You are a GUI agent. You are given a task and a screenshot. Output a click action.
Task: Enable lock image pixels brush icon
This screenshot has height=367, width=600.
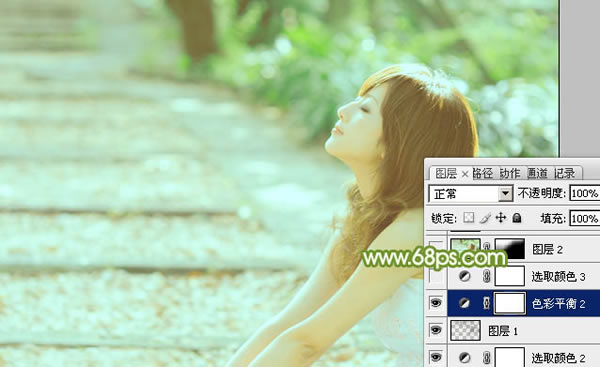pos(485,218)
